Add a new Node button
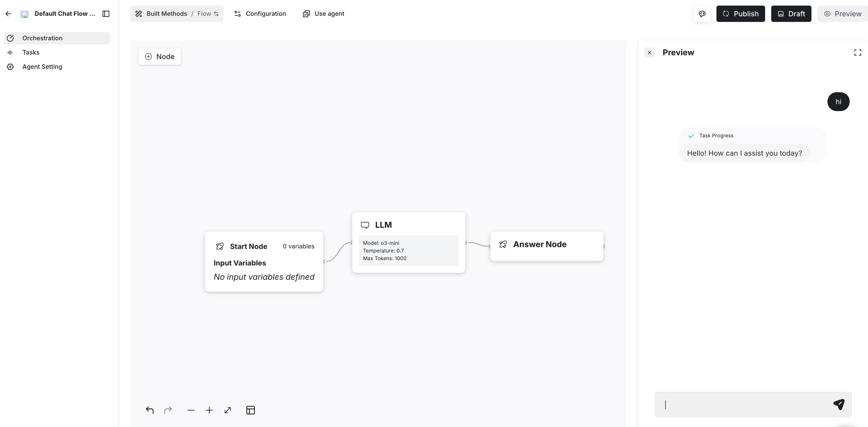The height and width of the screenshot is (427, 868). (x=160, y=57)
